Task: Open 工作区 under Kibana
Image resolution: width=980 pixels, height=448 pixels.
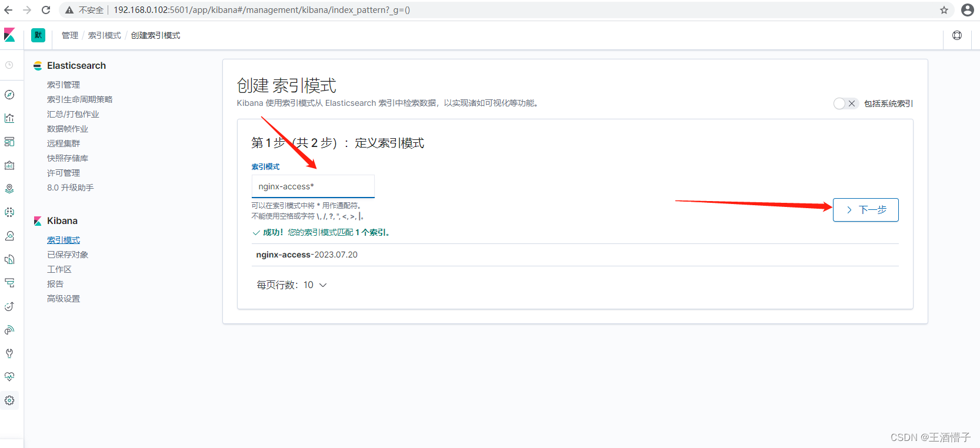Action: [59, 269]
